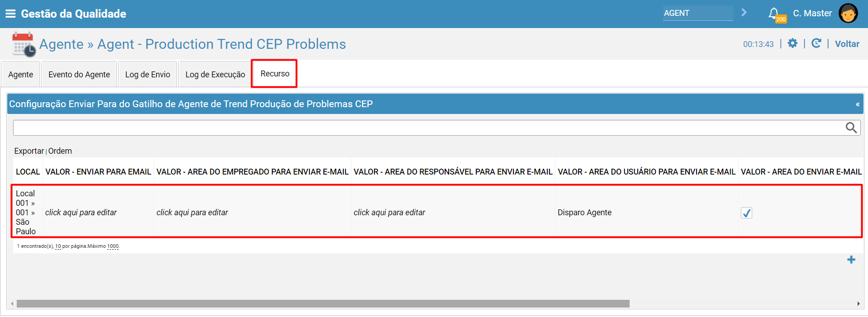This screenshot has width=868, height=317.
Task: Click the scrollbar right arrow
Action: point(859,304)
